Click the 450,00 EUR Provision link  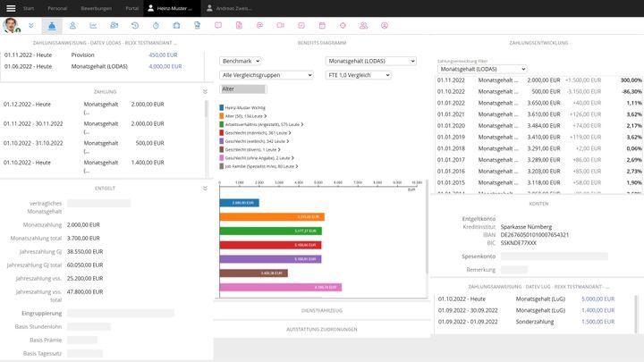(x=163, y=55)
